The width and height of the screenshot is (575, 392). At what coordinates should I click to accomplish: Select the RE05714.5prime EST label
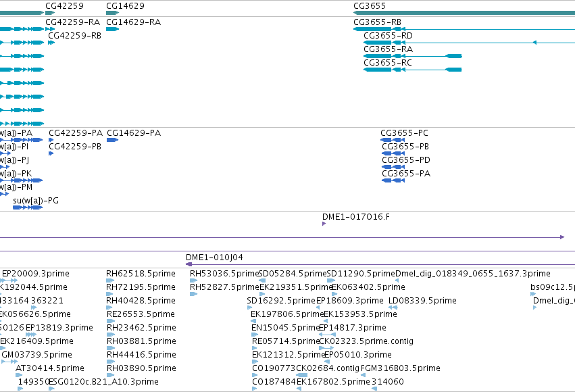click(286, 341)
